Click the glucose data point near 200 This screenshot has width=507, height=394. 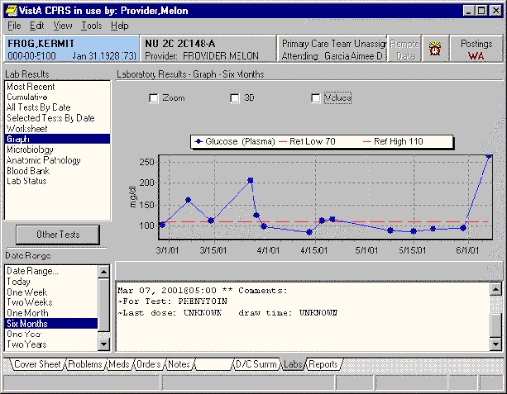[250, 180]
